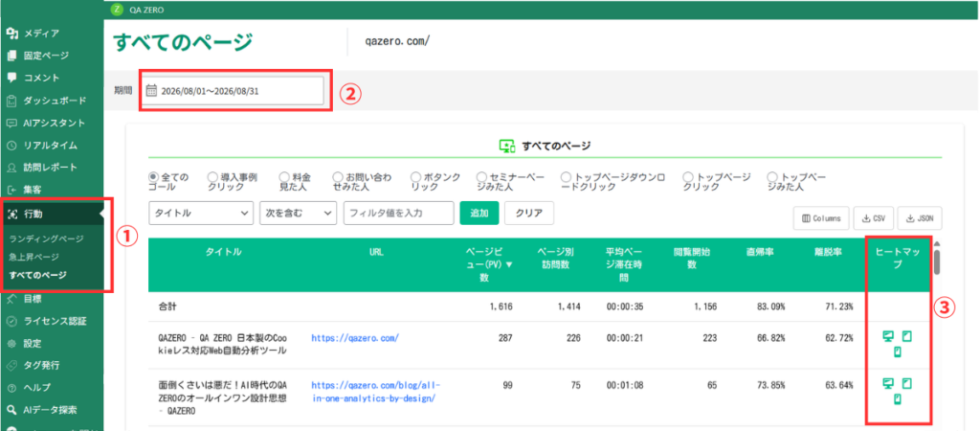Open the タイトル filter column dropdown
This screenshot has height=431, width=980.
[201, 213]
